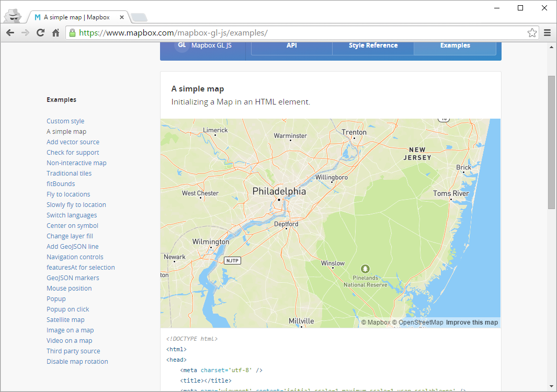Click the page vertical scrollbar thumb
This screenshot has width=557, height=392.
point(551,142)
